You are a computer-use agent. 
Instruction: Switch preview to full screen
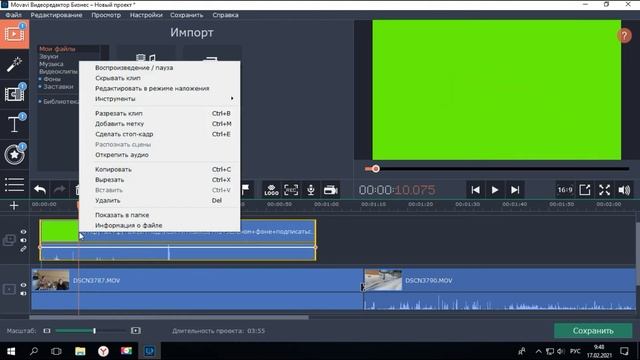[x=604, y=190]
